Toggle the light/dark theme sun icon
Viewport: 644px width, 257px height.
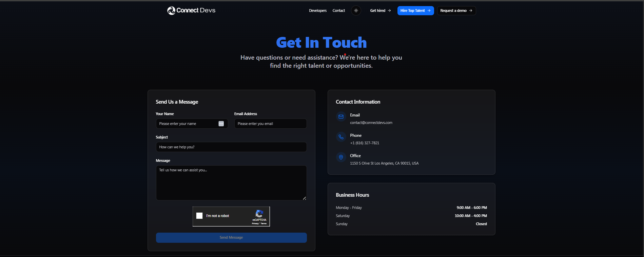[x=356, y=10]
